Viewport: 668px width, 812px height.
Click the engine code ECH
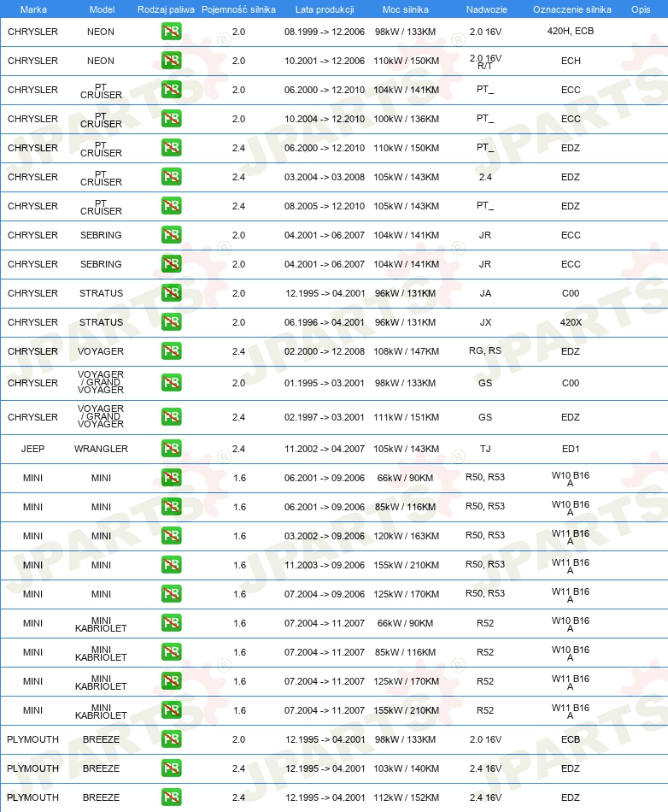[x=571, y=61]
